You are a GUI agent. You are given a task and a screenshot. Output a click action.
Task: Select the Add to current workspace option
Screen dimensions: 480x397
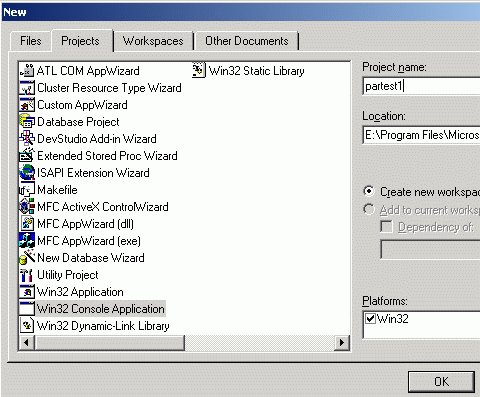click(369, 210)
